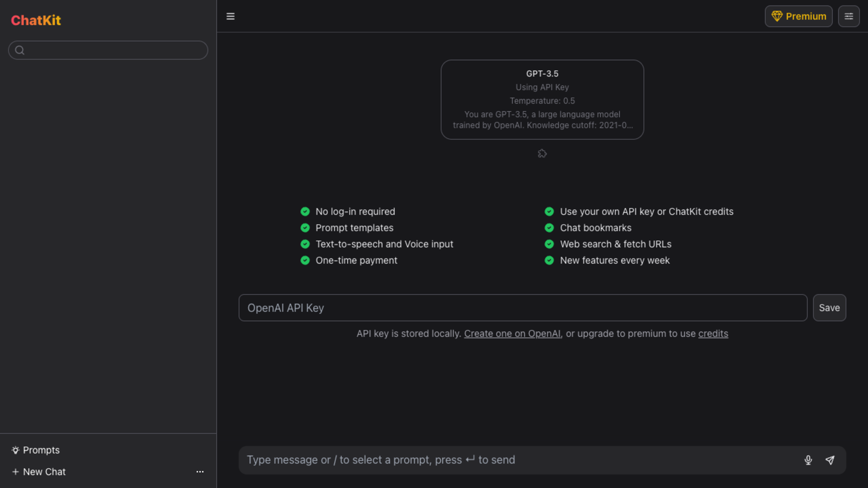Click the plus icon beside New Chat

click(16, 472)
